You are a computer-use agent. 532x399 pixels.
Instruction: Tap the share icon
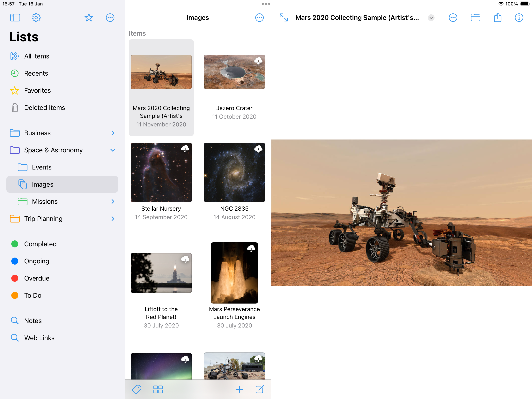[x=497, y=18]
